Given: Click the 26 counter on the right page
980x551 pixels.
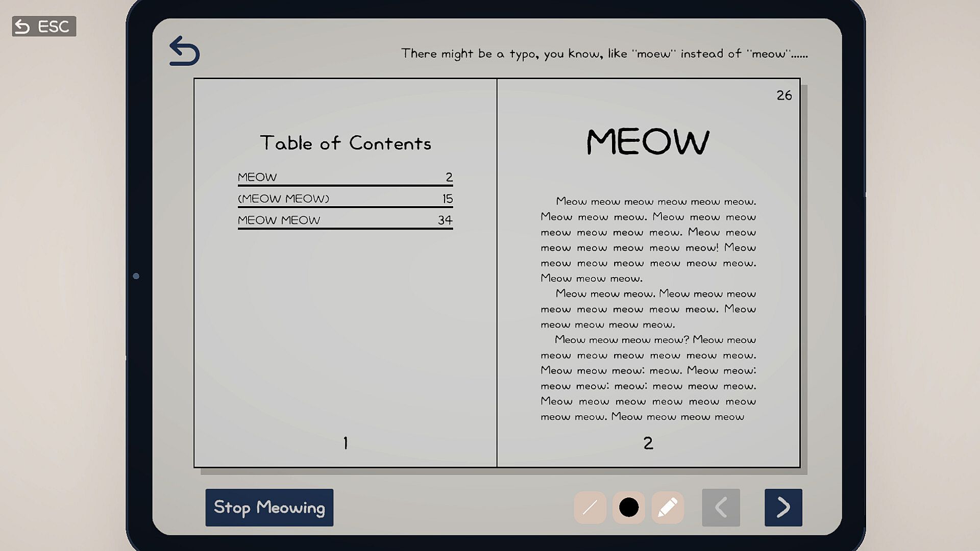Looking at the screenshot, I should [x=784, y=95].
